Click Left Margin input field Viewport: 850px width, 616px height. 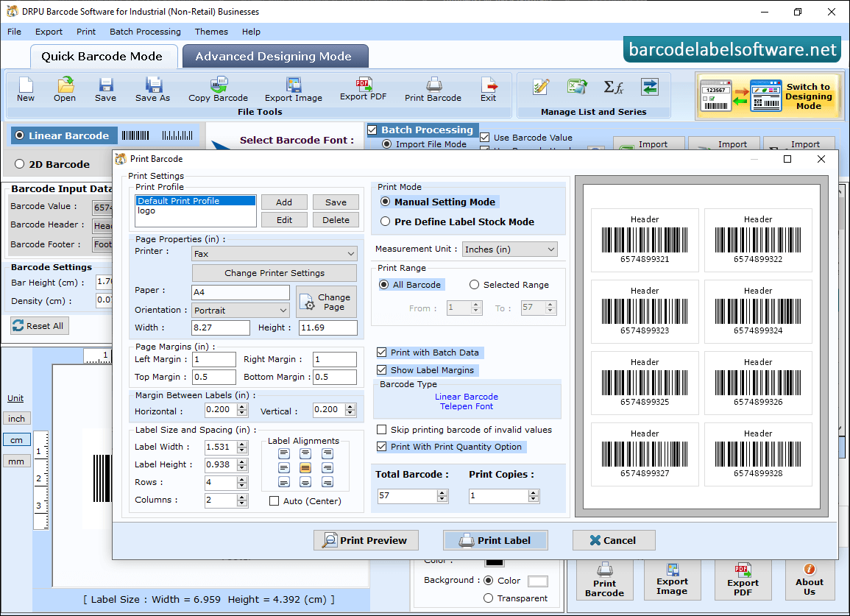coord(214,359)
